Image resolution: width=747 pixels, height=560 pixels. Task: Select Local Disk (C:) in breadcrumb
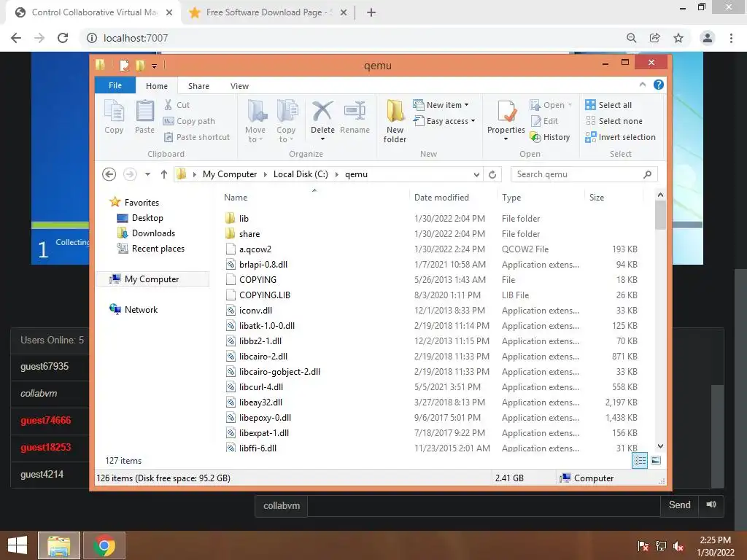click(x=301, y=174)
